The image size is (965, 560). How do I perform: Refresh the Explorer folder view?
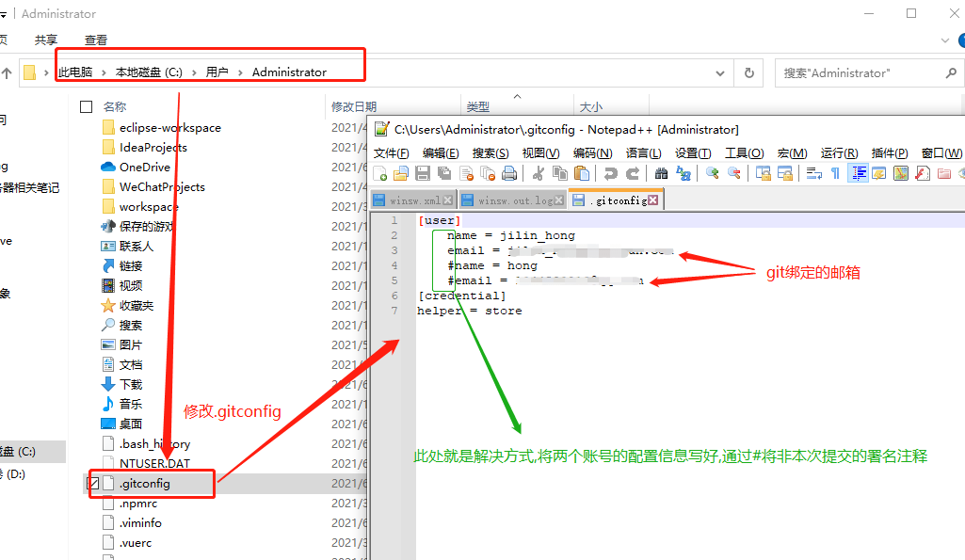(749, 72)
